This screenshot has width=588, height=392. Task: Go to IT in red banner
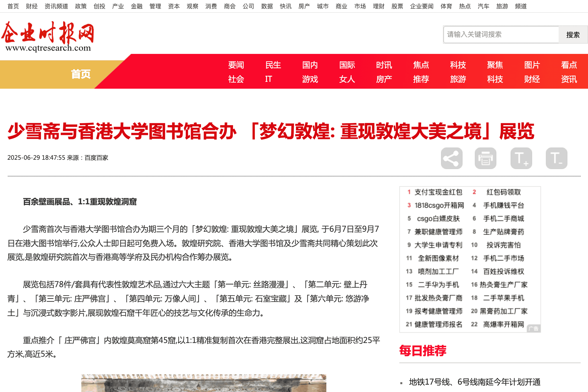tap(269, 79)
